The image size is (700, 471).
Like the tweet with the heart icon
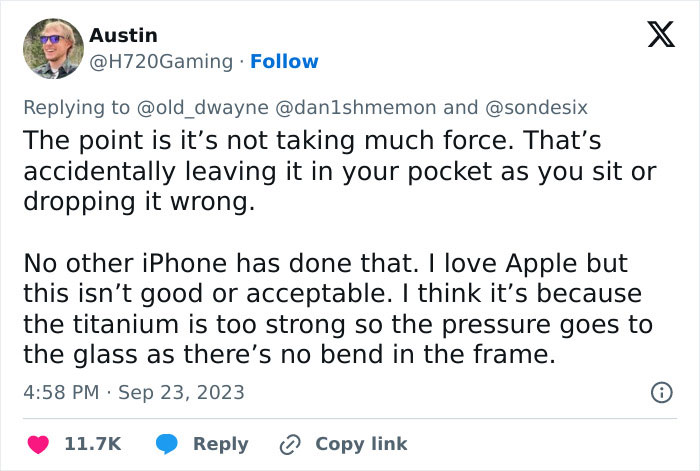pyautogui.click(x=40, y=444)
